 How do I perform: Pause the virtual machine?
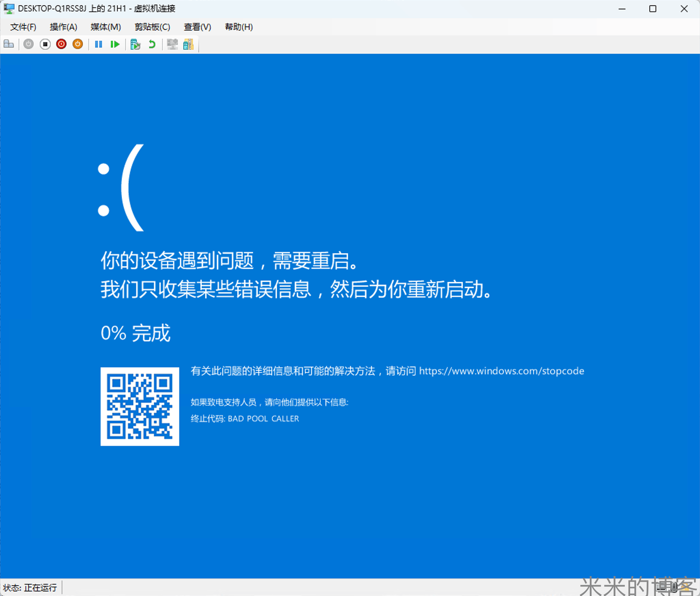(98, 44)
